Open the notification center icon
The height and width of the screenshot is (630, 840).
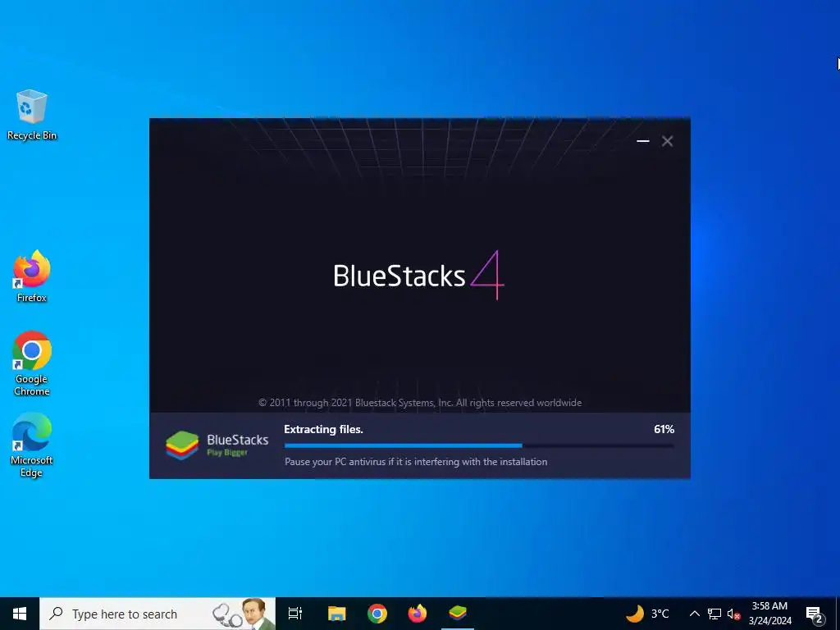(815, 614)
